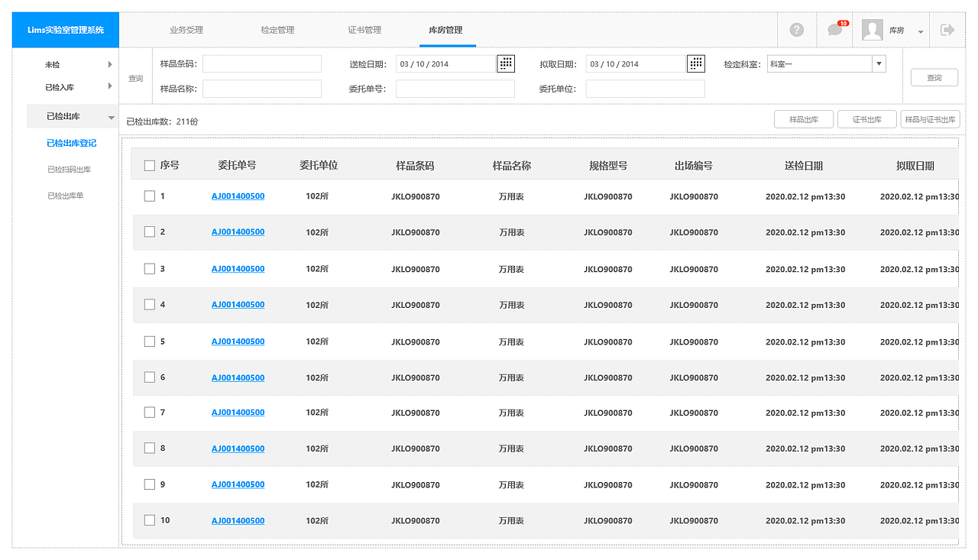The image size is (978, 560).
Task: Open the 库房 user dropdown arrow
Action: coord(921,32)
